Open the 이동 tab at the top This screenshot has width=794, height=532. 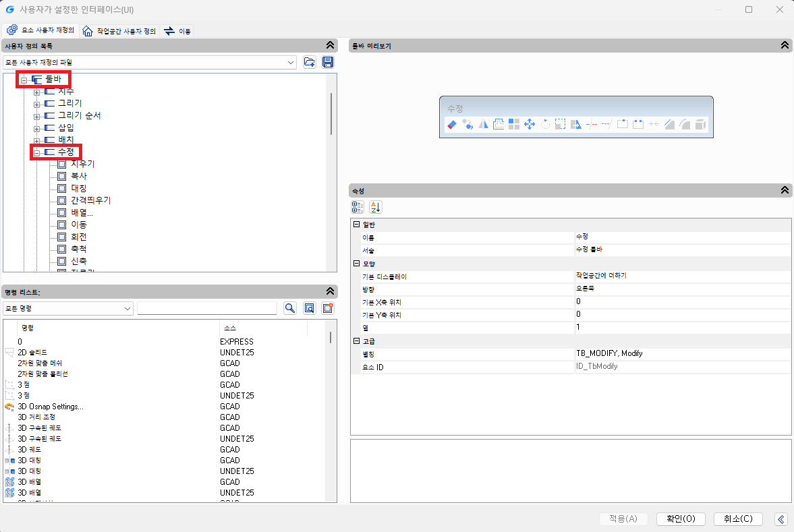[177, 31]
